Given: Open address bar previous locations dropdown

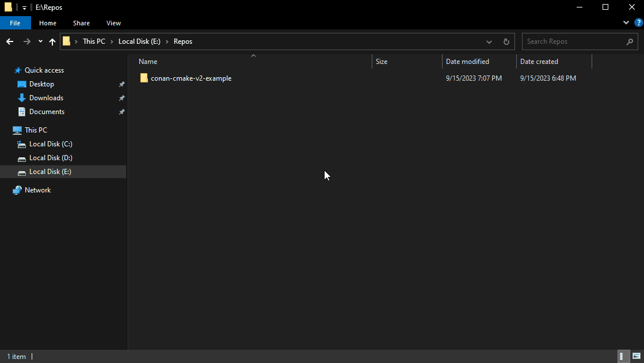Looking at the screenshot, I should point(489,41).
